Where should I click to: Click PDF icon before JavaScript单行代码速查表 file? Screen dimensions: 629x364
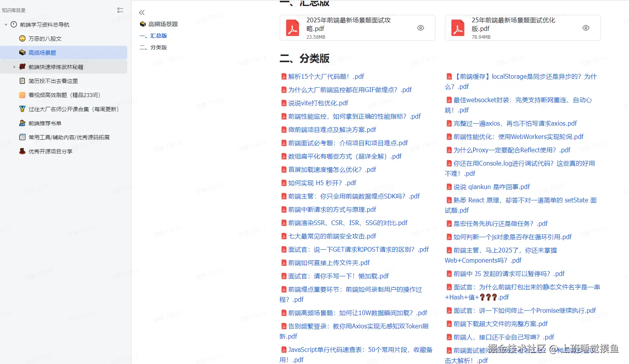[x=284, y=350]
